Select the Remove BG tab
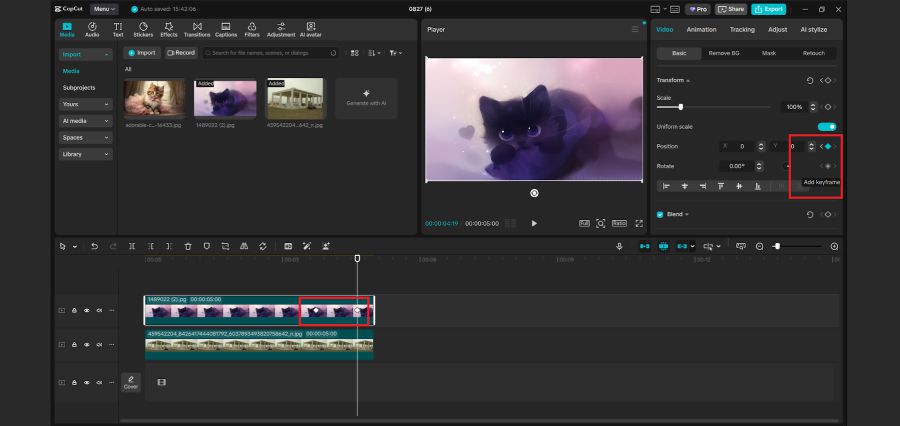 725,52
